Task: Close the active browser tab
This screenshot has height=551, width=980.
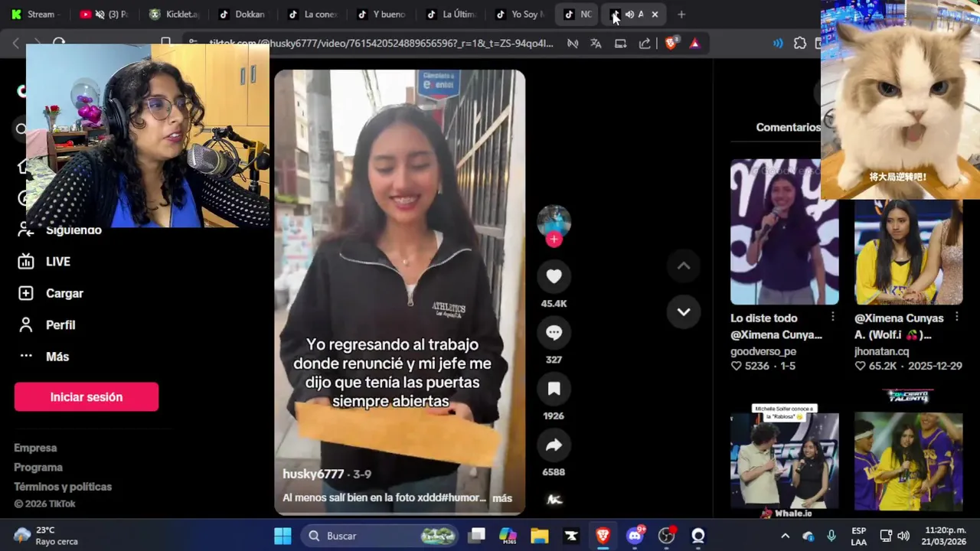Action: 655,14
